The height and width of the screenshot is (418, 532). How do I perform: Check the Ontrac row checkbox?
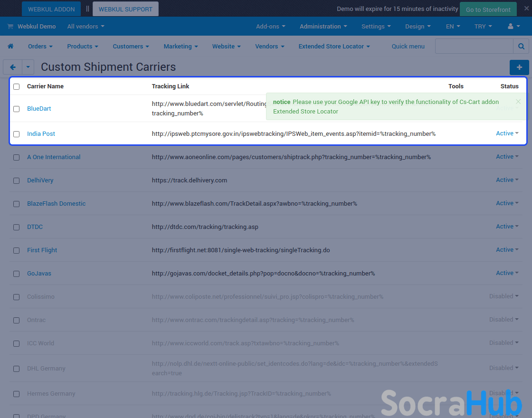[16, 320]
